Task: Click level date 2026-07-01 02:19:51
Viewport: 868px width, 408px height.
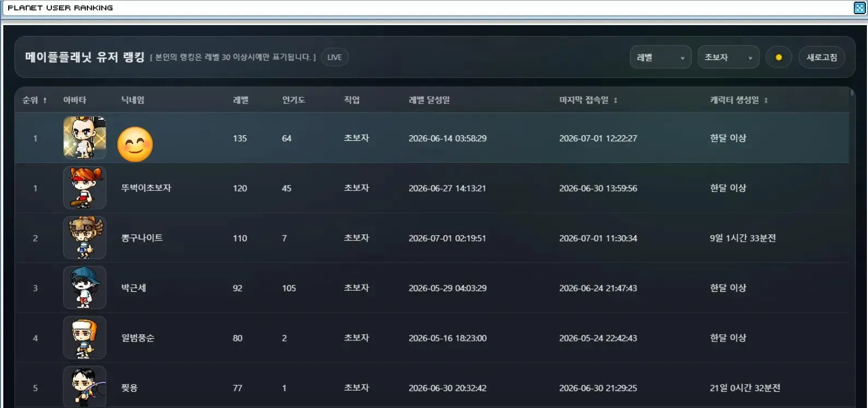Action: [448, 238]
